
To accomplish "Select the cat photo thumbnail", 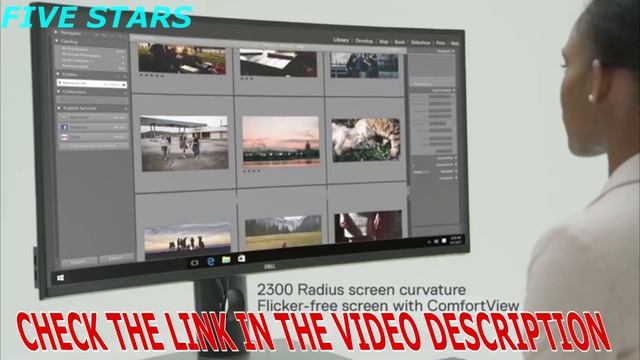I will (366, 140).
